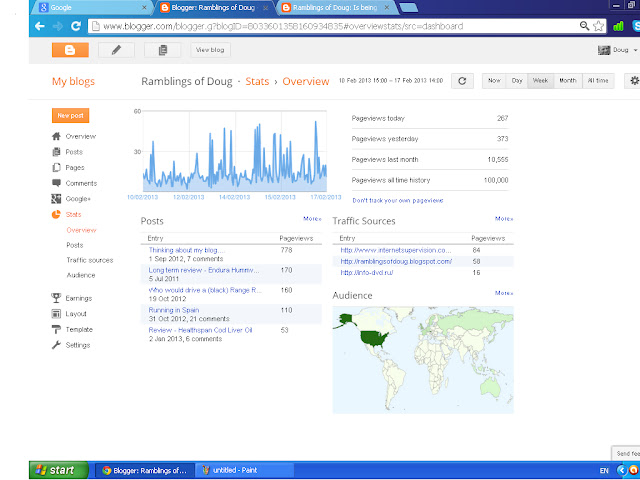Select Audience under Stats
Screen dimensions: 640x480
click(81, 275)
